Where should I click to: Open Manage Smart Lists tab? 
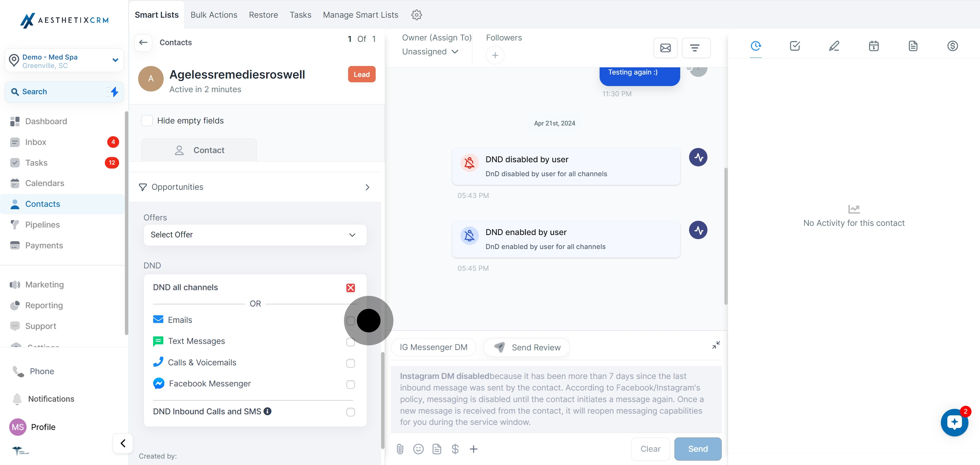click(x=360, y=15)
